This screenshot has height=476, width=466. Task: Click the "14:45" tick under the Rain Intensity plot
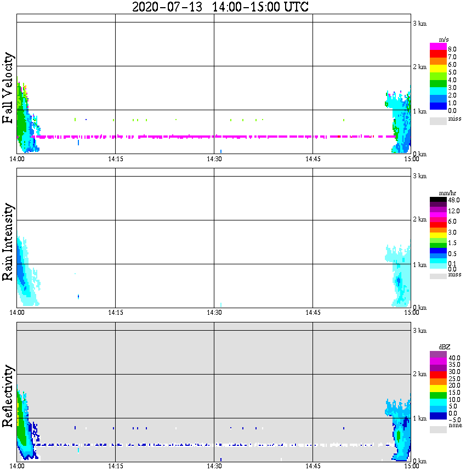click(313, 313)
